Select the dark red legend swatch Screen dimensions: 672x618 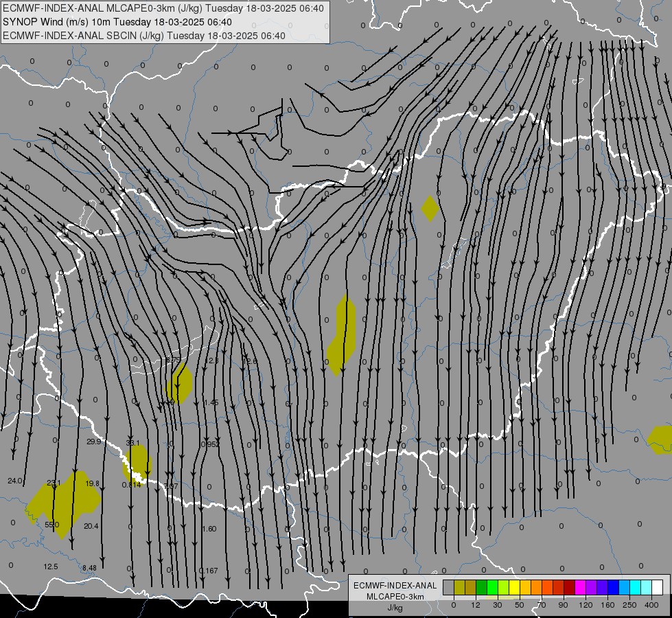point(570,587)
